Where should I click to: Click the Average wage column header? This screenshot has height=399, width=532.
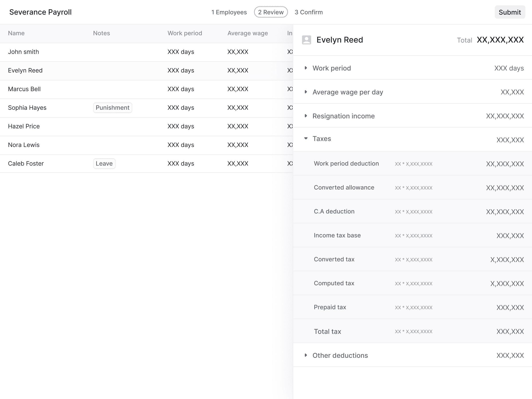(247, 33)
